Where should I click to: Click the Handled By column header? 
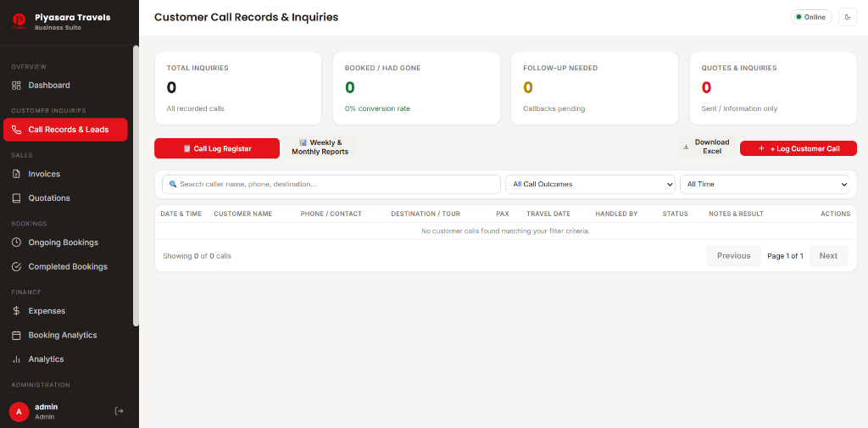click(616, 214)
